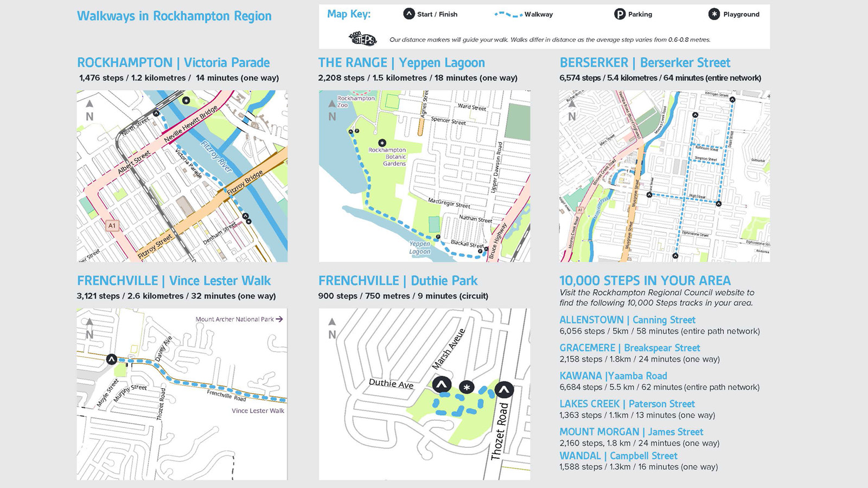Click the Mount Archer National Park arrow
Image resolution: width=868 pixels, height=488 pixels.
tap(279, 319)
